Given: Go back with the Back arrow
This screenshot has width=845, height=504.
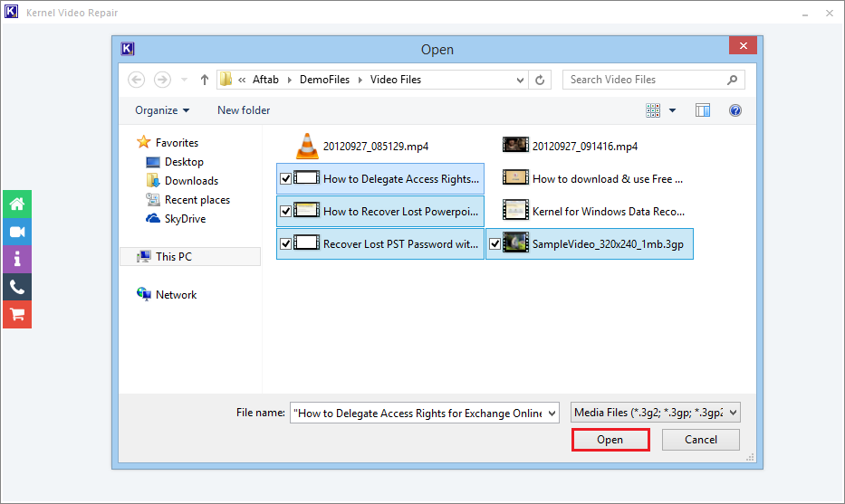Looking at the screenshot, I should point(137,80).
